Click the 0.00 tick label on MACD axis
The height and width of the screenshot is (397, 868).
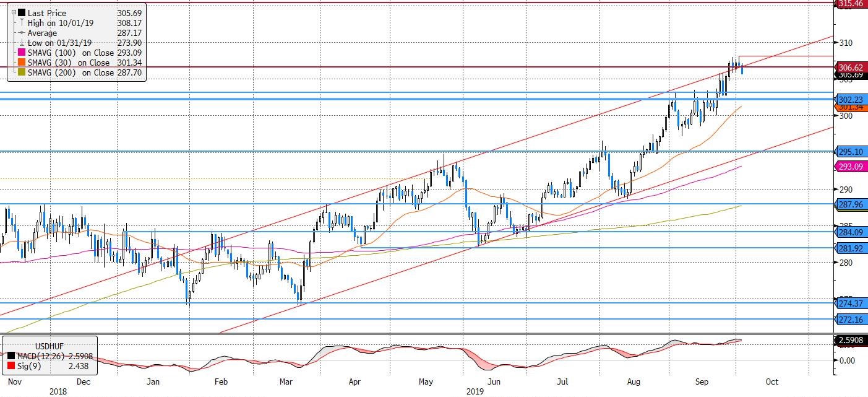848,360
